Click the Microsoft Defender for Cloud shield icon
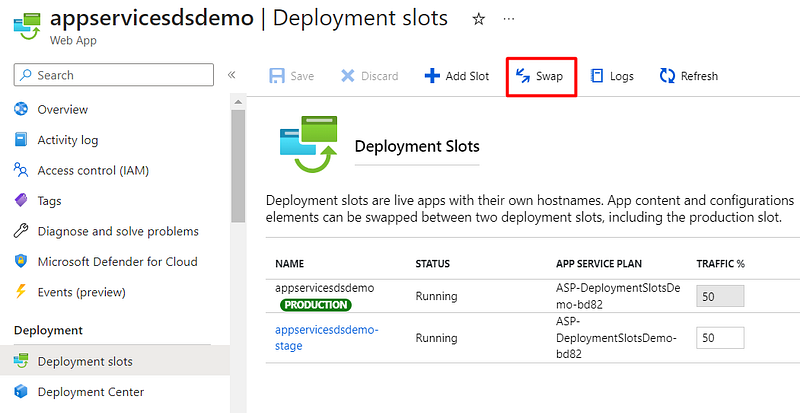Viewport: 800px width, 413px height. click(20, 262)
